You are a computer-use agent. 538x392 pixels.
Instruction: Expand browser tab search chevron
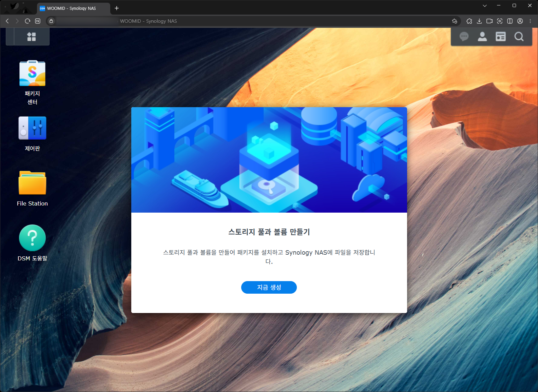pos(485,5)
